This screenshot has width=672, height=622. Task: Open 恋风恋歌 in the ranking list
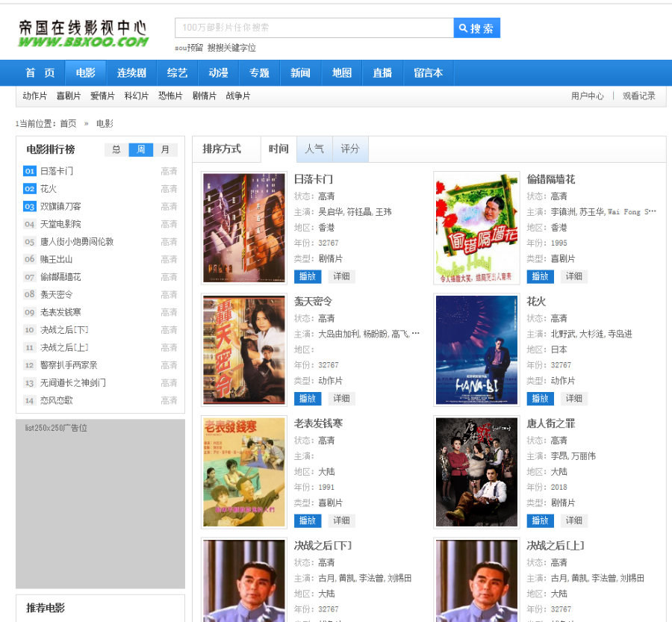(x=56, y=400)
